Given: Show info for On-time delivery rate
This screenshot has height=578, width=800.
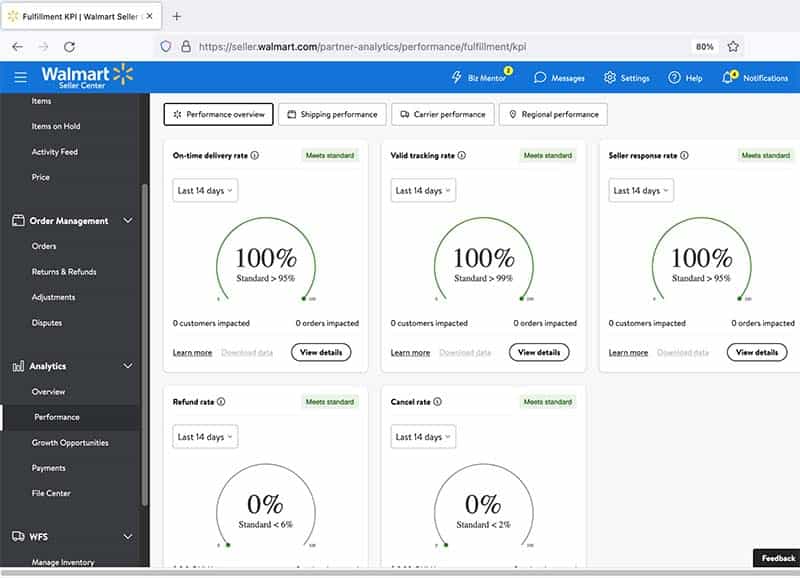Looking at the screenshot, I should [x=255, y=156].
